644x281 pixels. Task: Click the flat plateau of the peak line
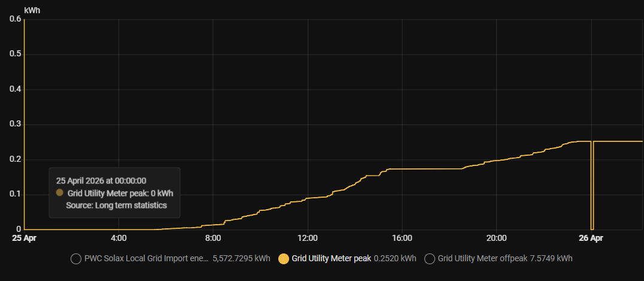425,169
